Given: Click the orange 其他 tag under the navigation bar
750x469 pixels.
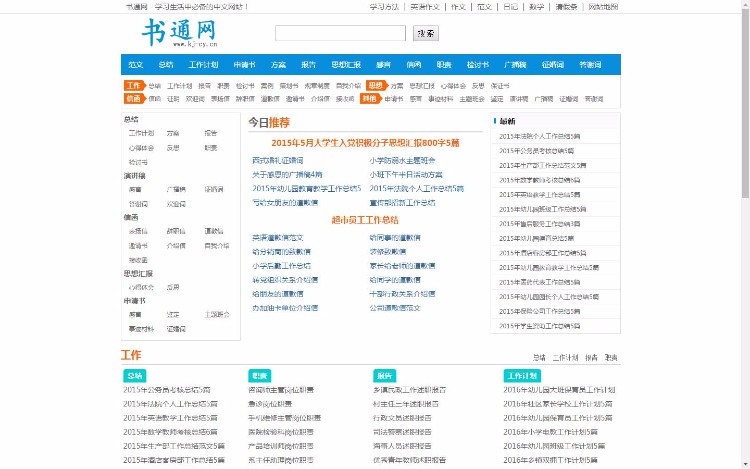Looking at the screenshot, I should (371, 98).
